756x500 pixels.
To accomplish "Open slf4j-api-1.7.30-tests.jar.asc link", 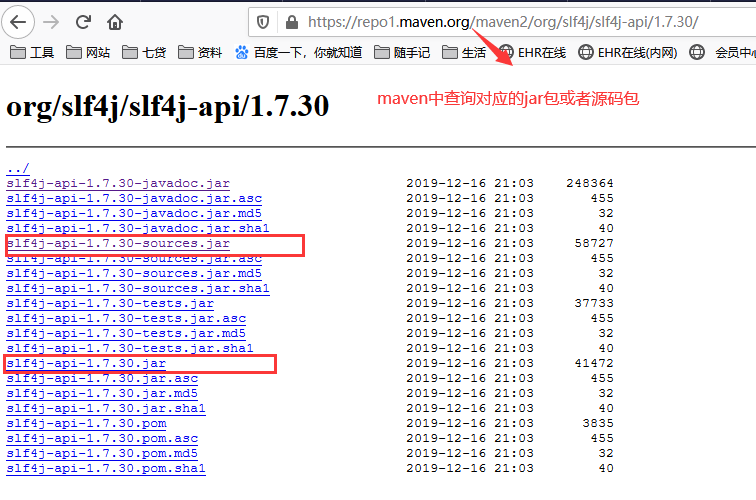I will [126, 318].
